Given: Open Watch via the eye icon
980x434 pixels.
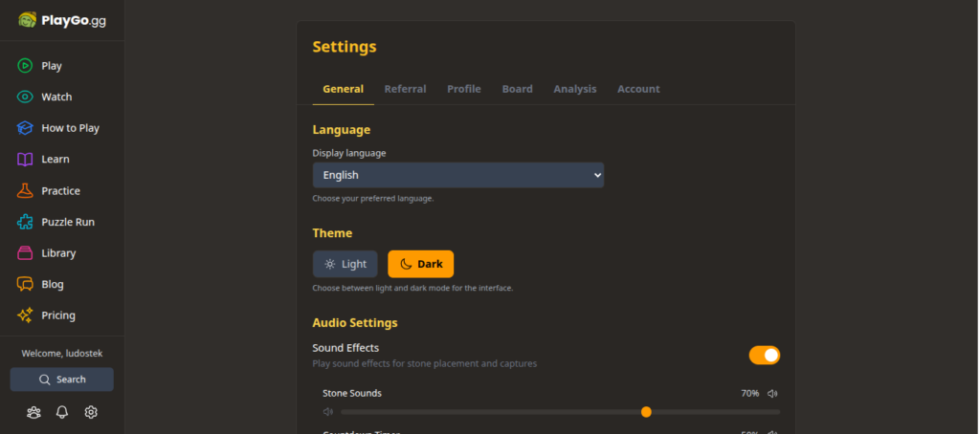Looking at the screenshot, I should click(x=26, y=97).
